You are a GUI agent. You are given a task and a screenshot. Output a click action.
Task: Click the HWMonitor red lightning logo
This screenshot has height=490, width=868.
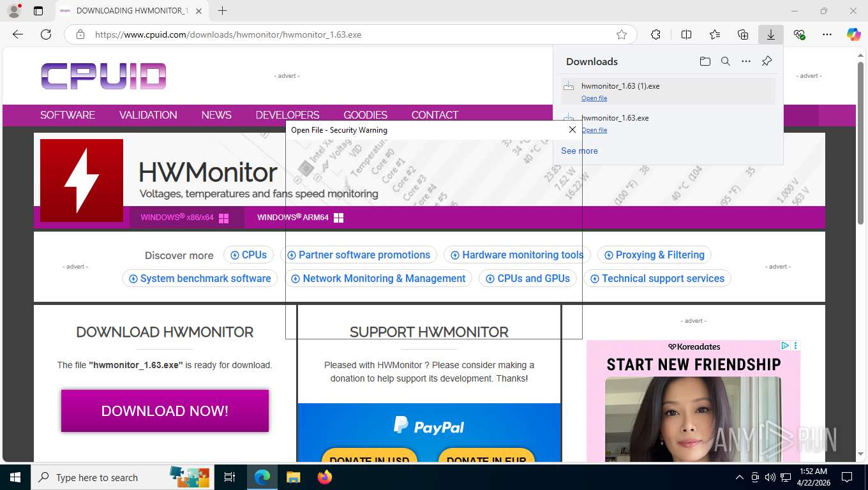click(82, 181)
